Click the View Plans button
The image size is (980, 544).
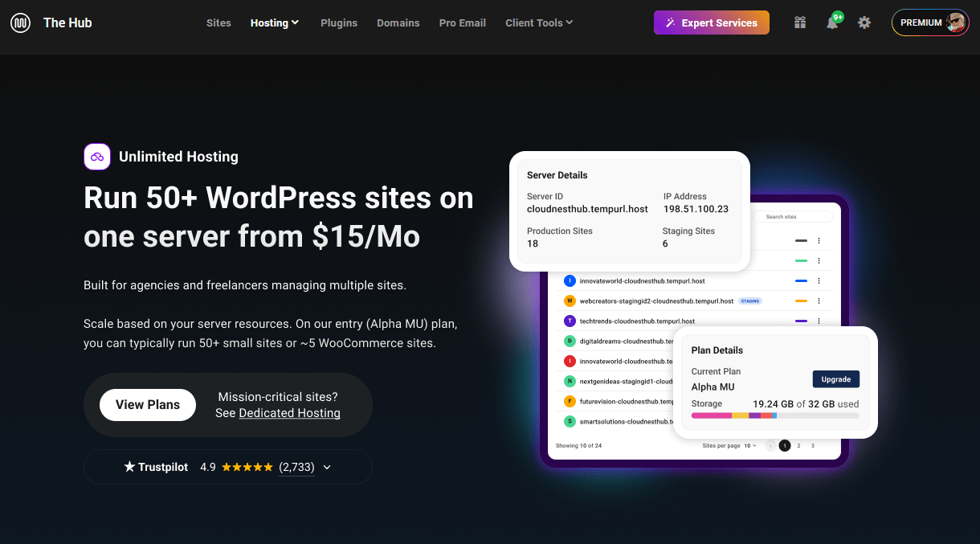(x=148, y=405)
